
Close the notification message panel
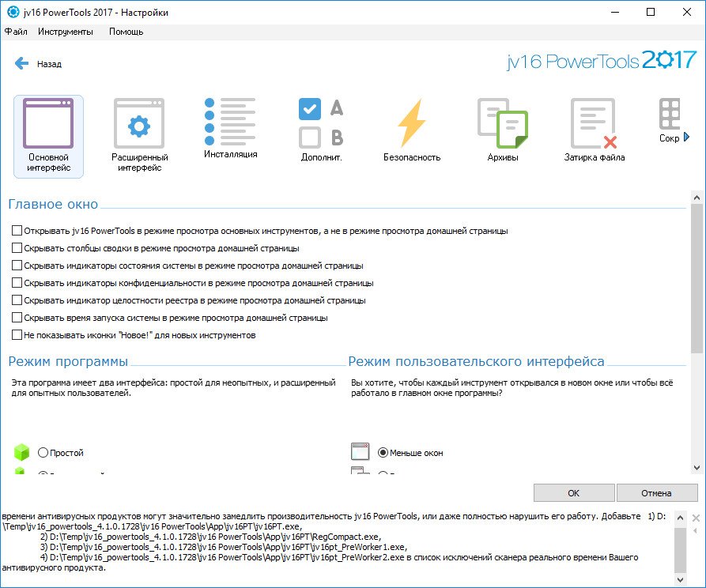point(696,518)
